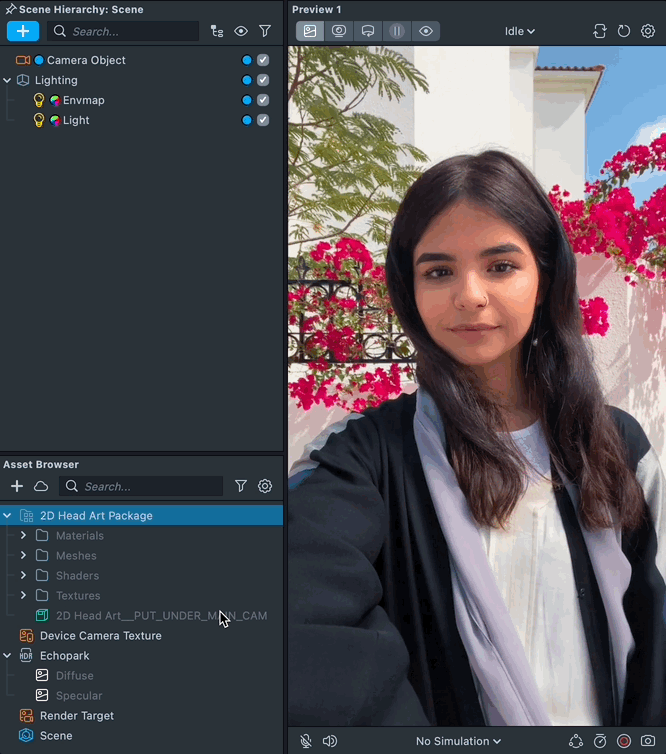
Task: Click the blue color dot next to Light
Action: (246, 120)
